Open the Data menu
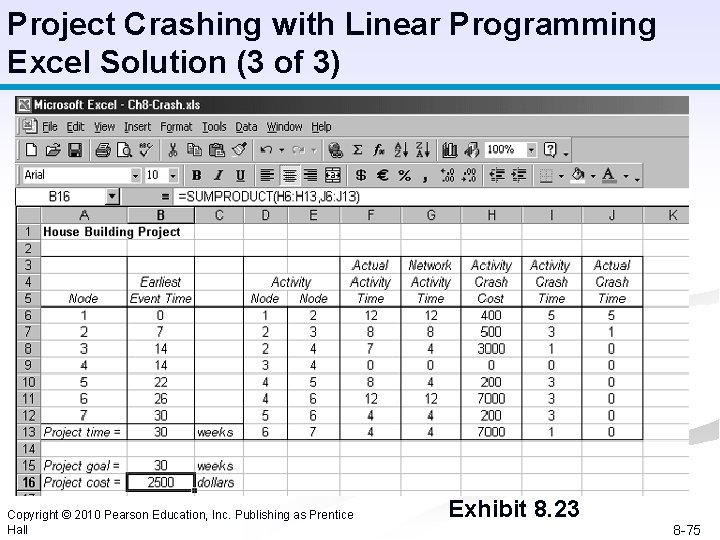This screenshot has height=540, width=720. pyautogui.click(x=246, y=127)
